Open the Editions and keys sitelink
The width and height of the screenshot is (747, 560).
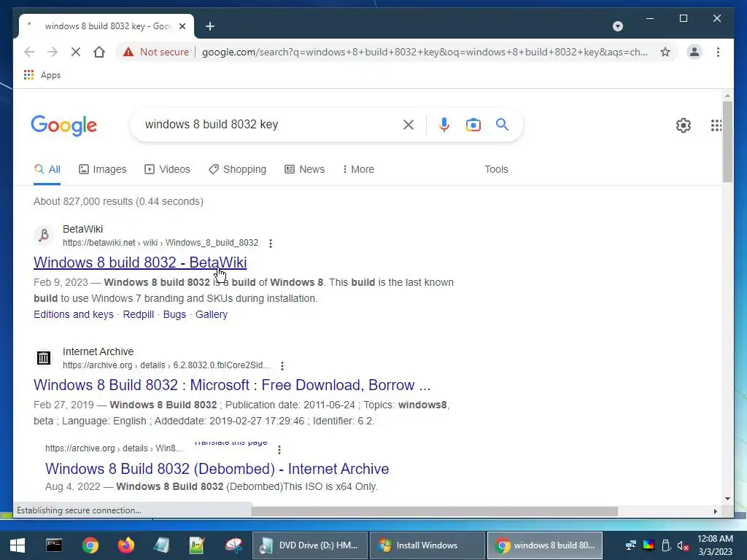74,314
